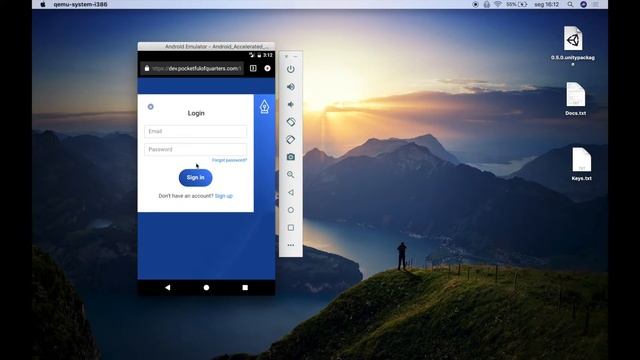Click inside the Password field
This screenshot has height=360, width=640.
[196, 149]
